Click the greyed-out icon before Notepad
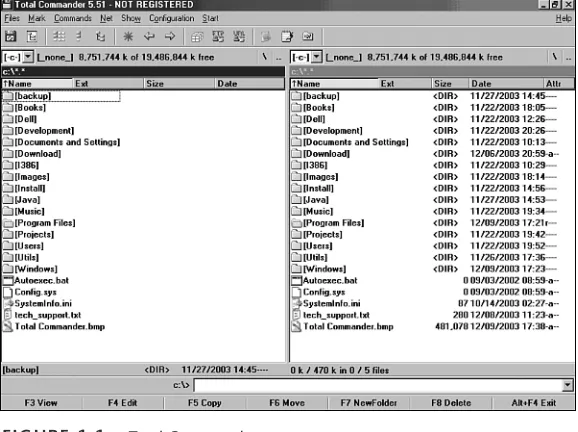This screenshot has width=578, height=432. point(266,36)
